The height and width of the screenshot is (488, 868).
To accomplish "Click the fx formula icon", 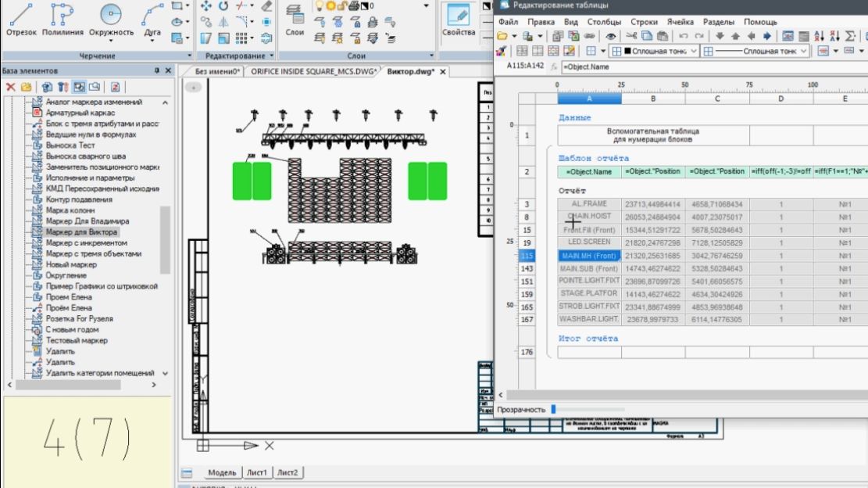I will point(554,66).
